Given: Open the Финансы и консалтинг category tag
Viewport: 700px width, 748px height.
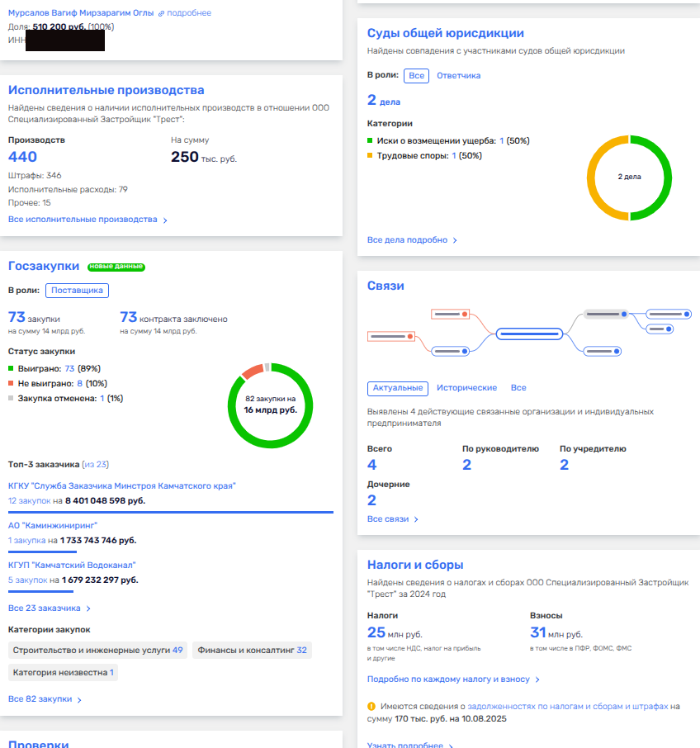Looking at the screenshot, I should [x=252, y=651].
